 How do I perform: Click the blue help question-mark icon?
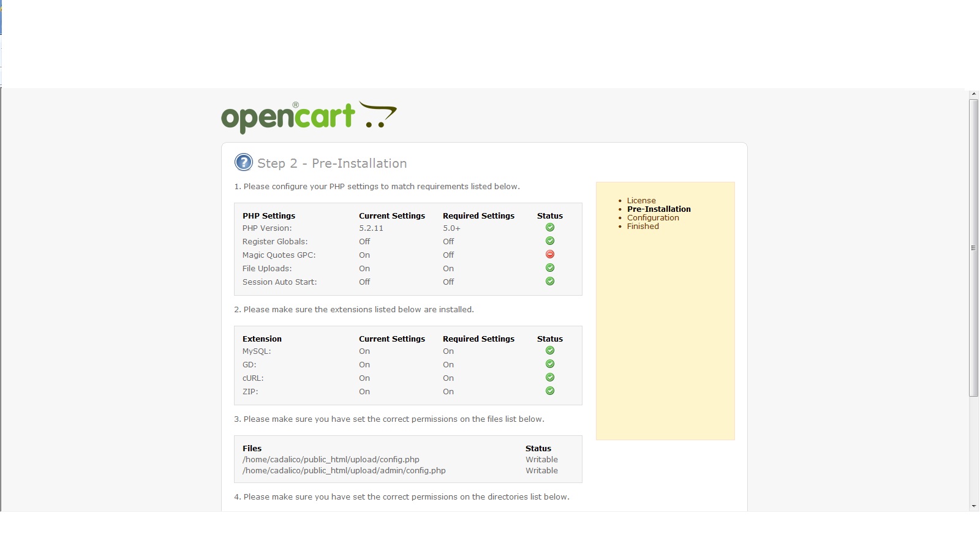coord(243,163)
